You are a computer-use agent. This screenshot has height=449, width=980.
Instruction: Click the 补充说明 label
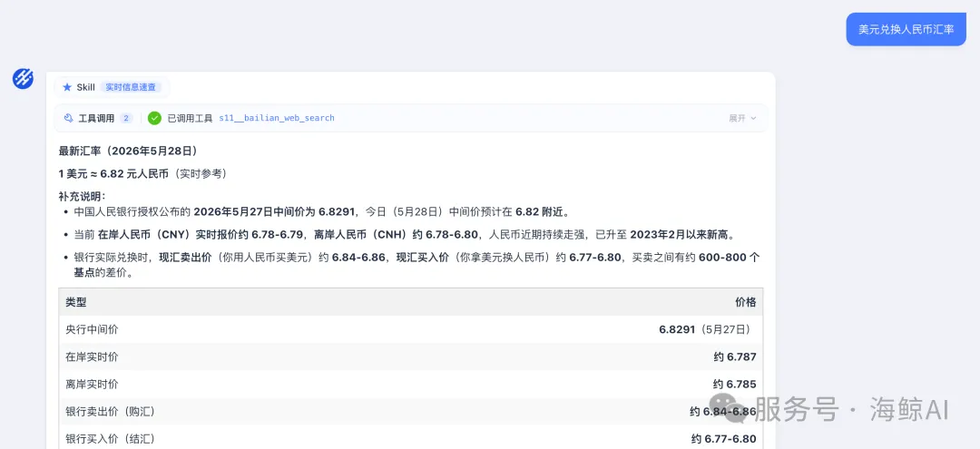(x=83, y=196)
